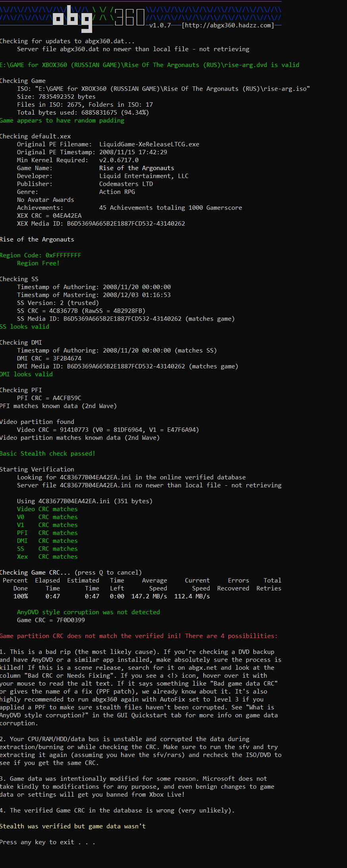The height and width of the screenshot is (868, 347).
Task: Click 'Xex CRC matches' line
Action: coord(47,557)
